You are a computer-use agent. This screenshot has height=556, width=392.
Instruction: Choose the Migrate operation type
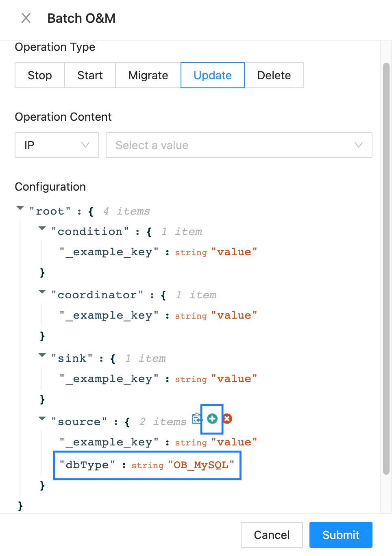[x=148, y=75]
